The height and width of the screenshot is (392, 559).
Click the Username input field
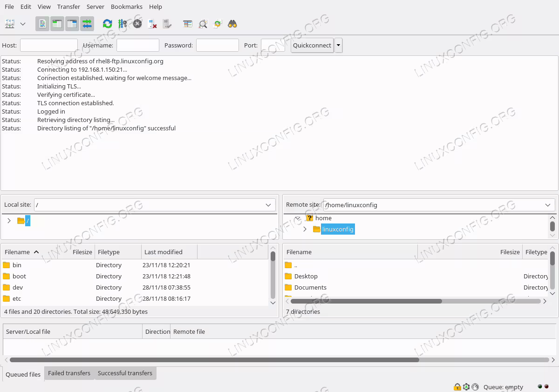pyautogui.click(x=138, y=45)
